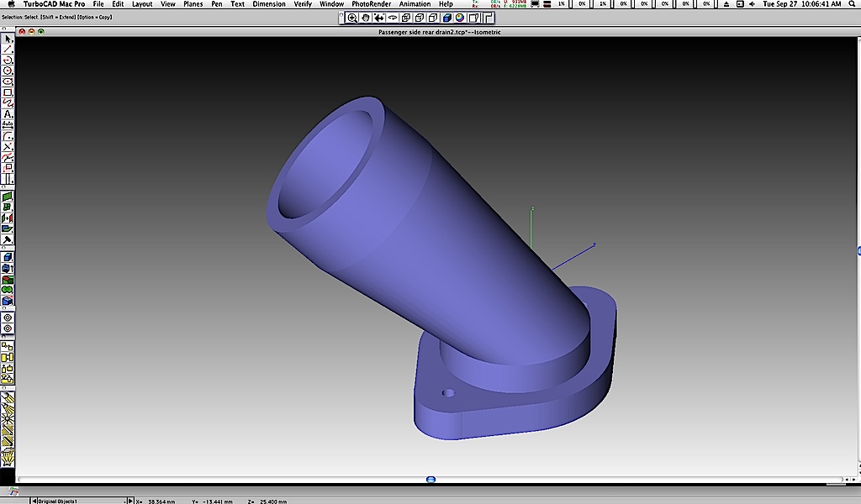Pick the Rectangle tool
This screenshot has width=861, height=504.
coord(8,93)
